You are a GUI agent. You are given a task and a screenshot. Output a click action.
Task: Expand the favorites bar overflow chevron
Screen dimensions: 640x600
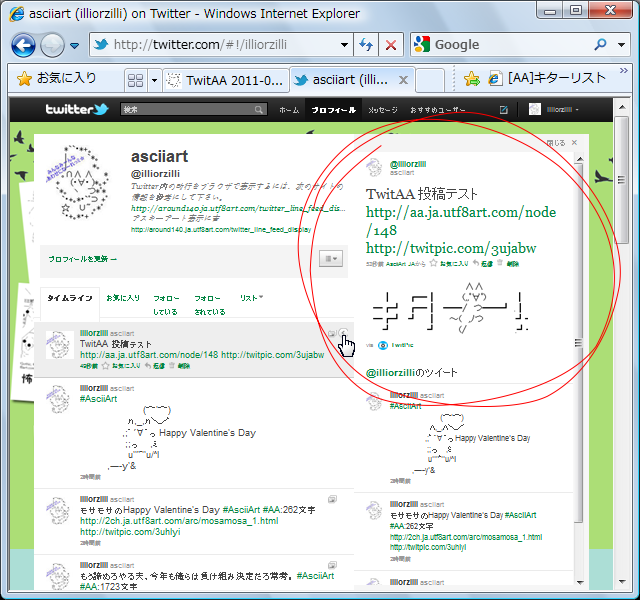click(x=623, y=71)
